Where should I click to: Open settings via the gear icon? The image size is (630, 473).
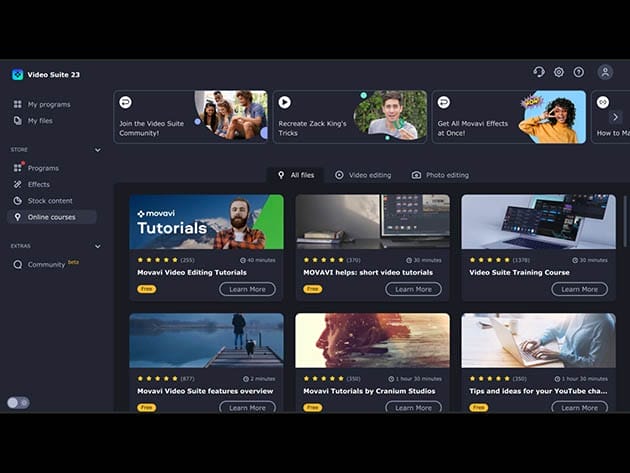559,72
